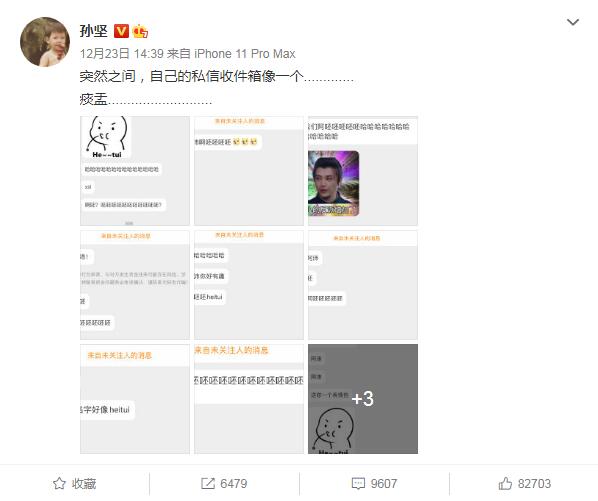Click the 6479 reposts count
This screenshot has height=501, width=598.
coord(234,483)
